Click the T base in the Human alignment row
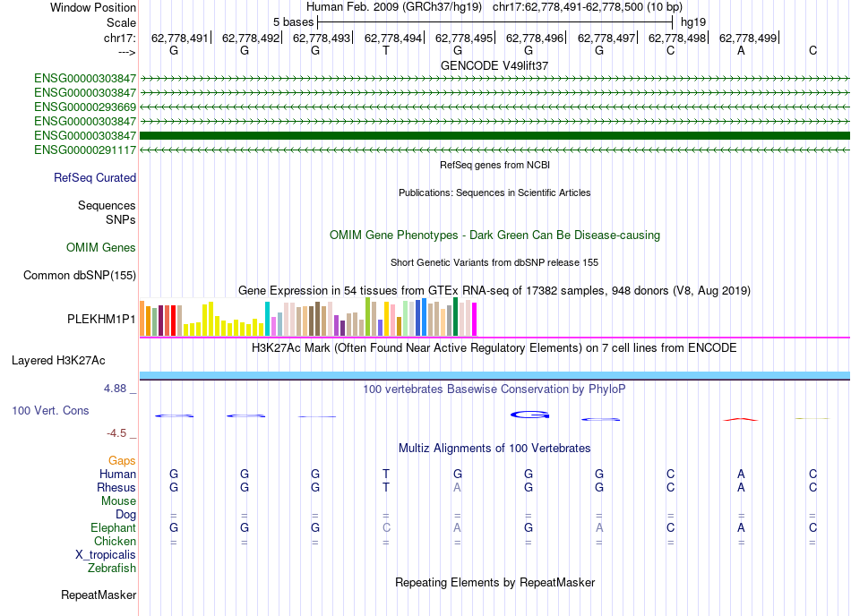The image size is (851, 616). (386, 474)
